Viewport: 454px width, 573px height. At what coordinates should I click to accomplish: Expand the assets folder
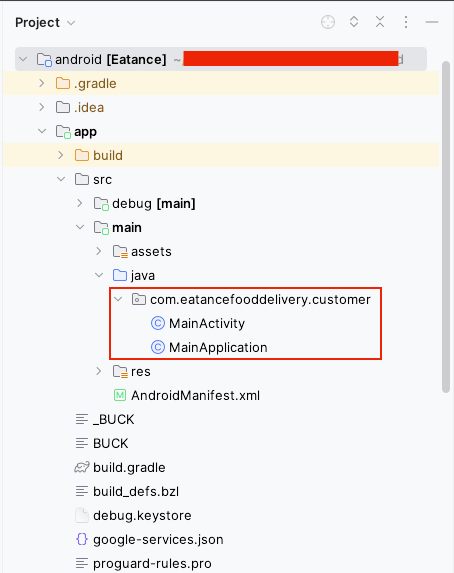pyautogui.click(x=99, y=251)
